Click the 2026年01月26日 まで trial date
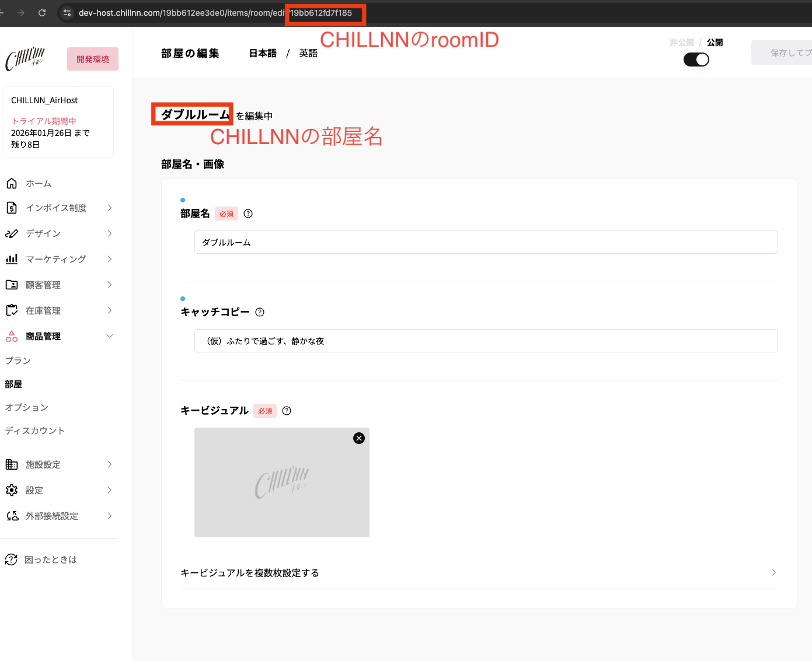812x661 pixels. point(50,133)
